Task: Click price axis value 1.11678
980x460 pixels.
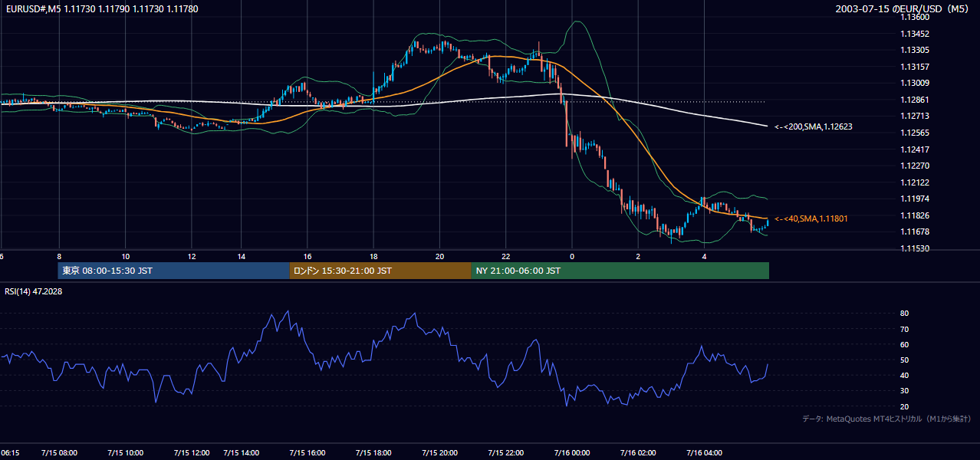Action: point(916,232)
